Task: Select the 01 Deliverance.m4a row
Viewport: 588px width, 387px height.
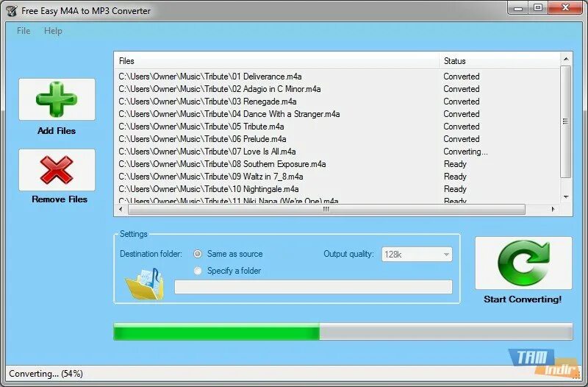Action: (x=337, y=77)
